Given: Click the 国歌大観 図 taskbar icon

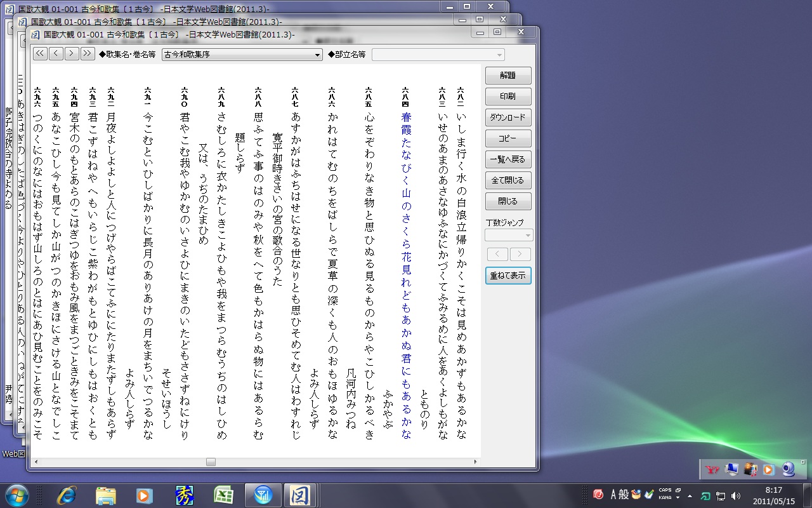Looking at the screenshot, I should pyautogui.click(x=299, y=495).
